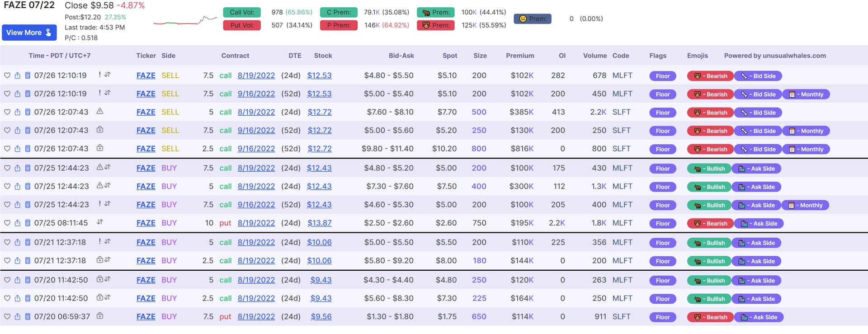Toggle heart on the $144K premium row
The image size is (868, 334).
point(7,261)
